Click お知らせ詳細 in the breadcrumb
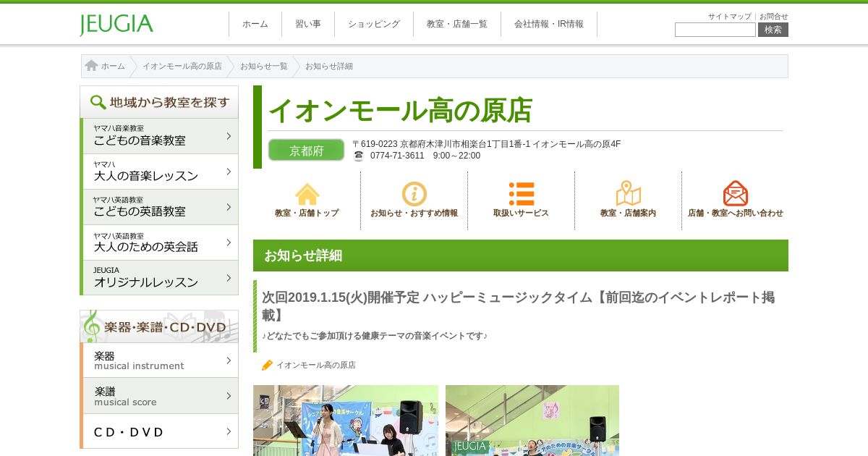Image resolution: width=868 pixels, height=456 pixels. 329,66
